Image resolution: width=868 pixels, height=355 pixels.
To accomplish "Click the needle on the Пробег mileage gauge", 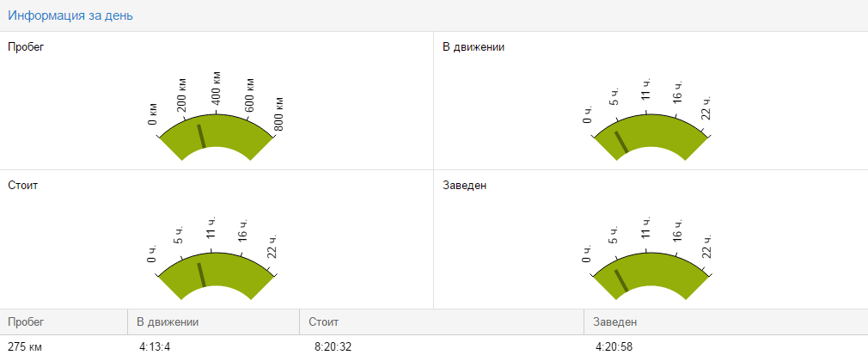I will (201, 136).
